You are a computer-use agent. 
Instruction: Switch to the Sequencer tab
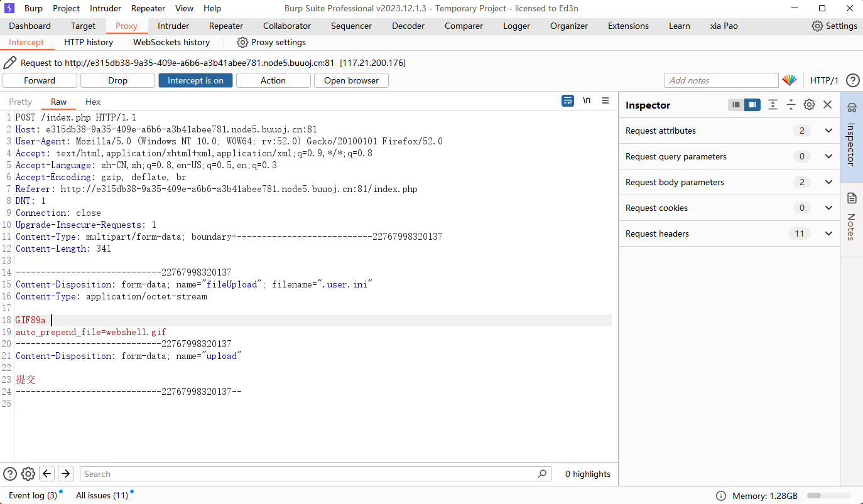point(351,26)
